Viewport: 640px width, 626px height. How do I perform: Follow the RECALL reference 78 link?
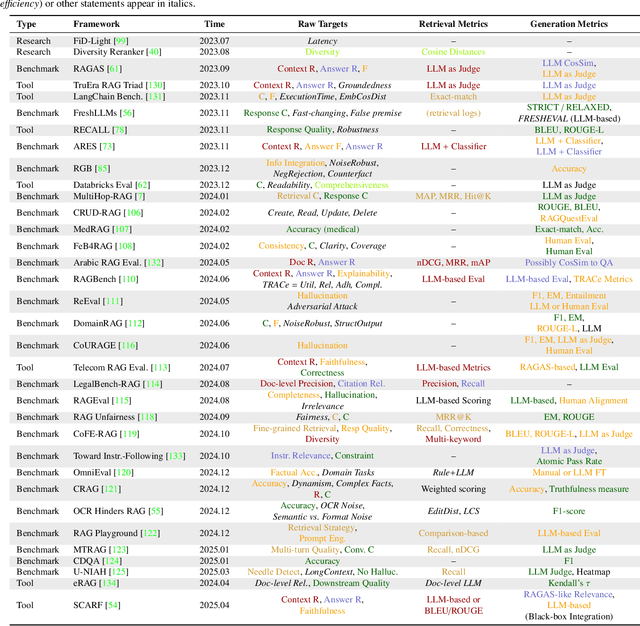[117, 130]
